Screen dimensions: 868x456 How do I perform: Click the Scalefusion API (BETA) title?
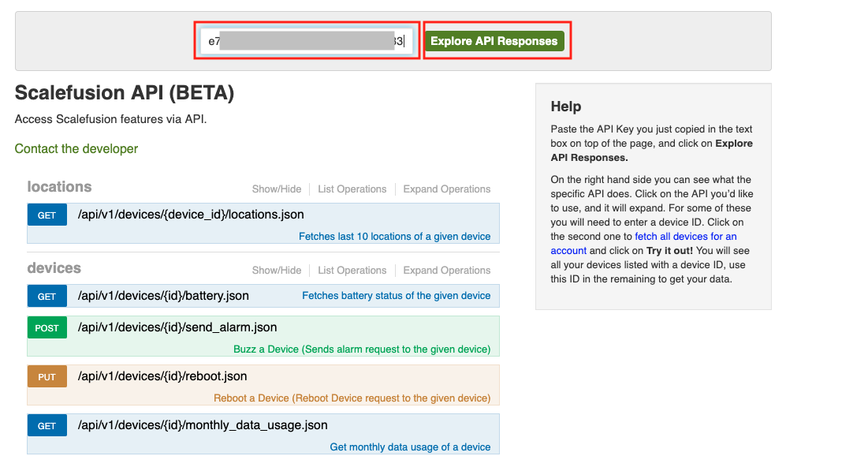(124, 92)
